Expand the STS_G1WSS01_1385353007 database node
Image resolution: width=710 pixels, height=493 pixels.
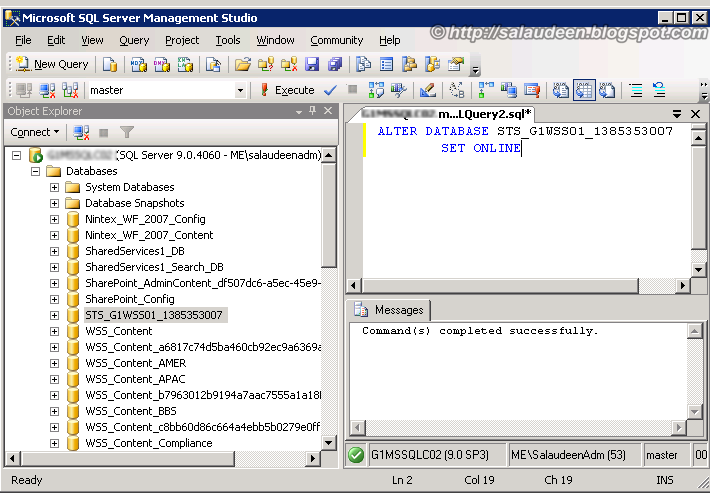click(54, 316)
